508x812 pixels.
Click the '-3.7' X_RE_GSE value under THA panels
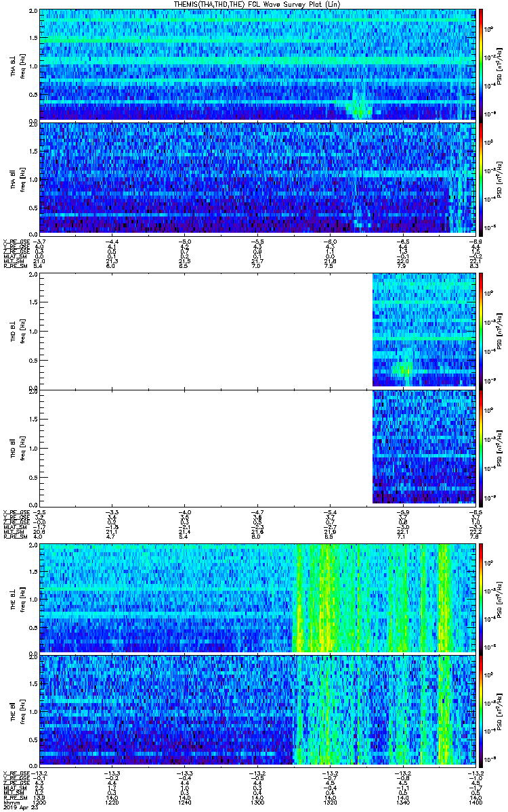(x=39, y=242)
